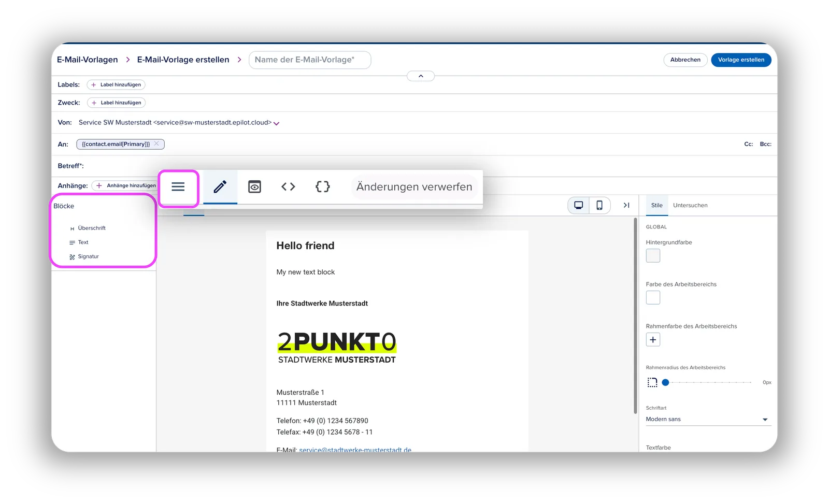Screen dimensions: 829x504
Task: Go to E-Mail-Vorlagen breadcrumb
Action: [x=88, y=60]
